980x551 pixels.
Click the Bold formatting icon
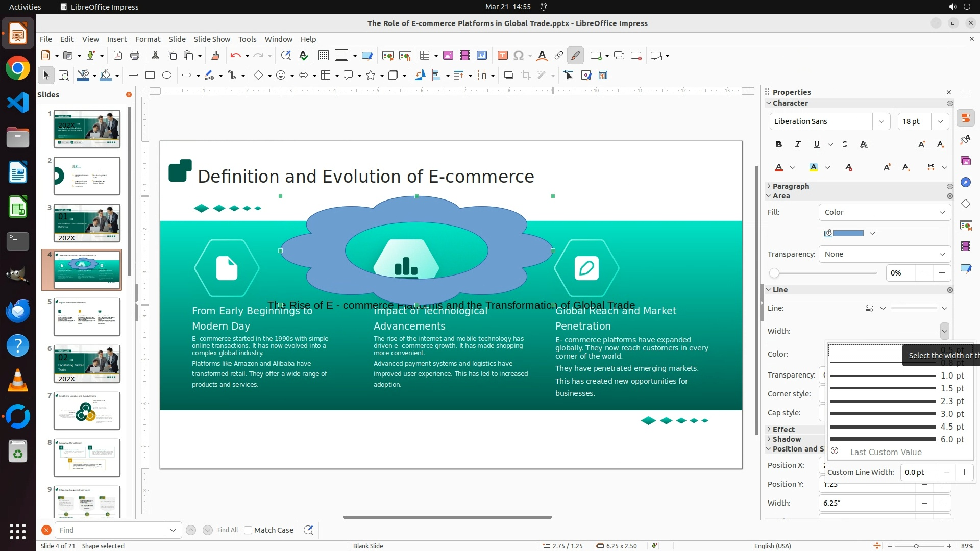pyautogui.click(x=778, y=144)
